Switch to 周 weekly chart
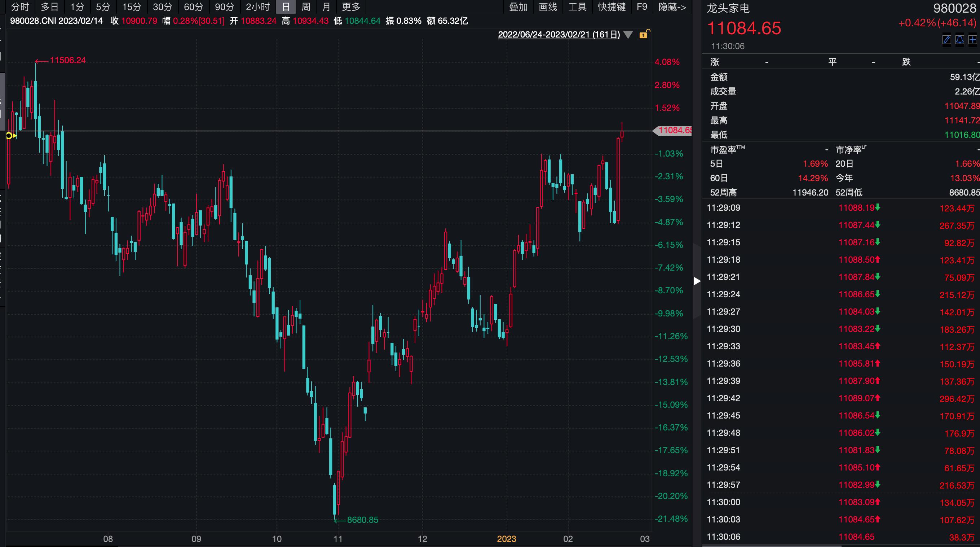The image size is (980, 547). point(306,7)
